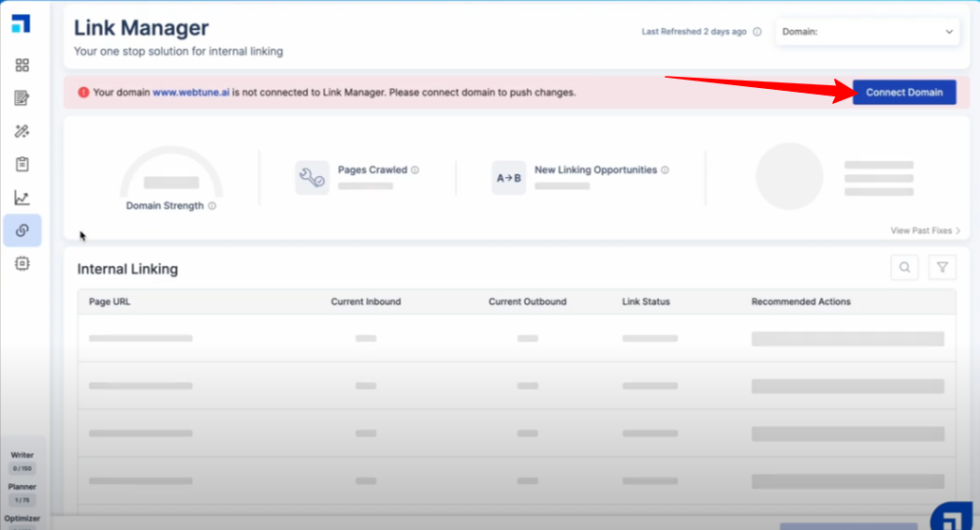Viewport: 980px width, 530px height.
Task: Open the article writer icon in sidebar
Action: coord(22,98)
